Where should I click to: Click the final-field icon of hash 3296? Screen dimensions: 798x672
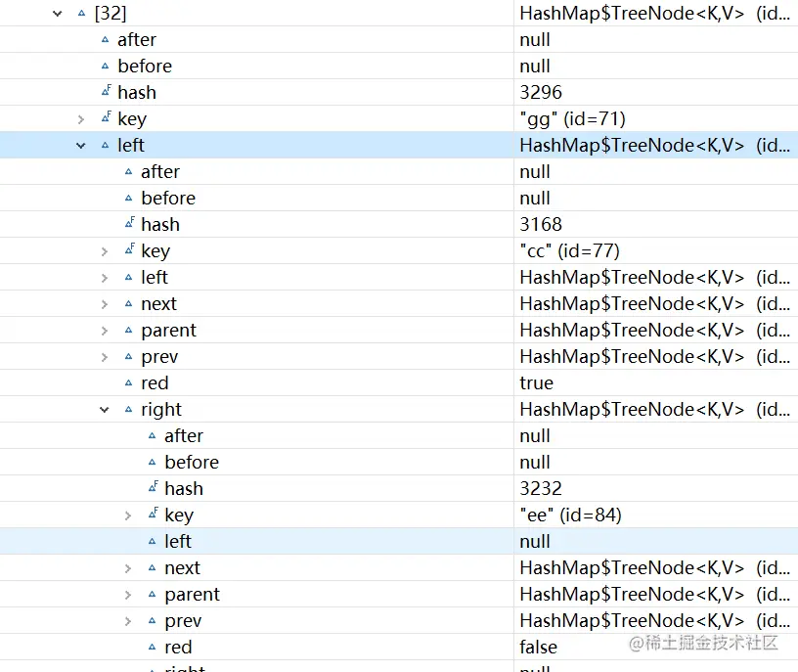pos(106,91)
